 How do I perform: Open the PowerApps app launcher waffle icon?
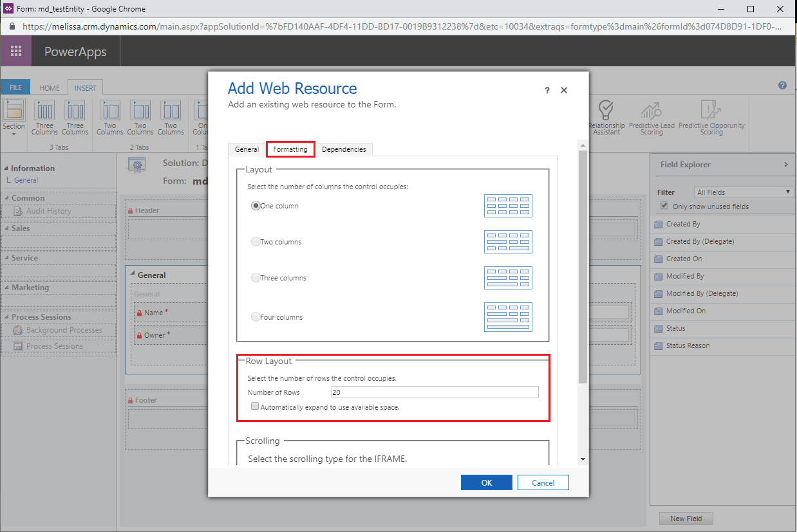point(16,51)
